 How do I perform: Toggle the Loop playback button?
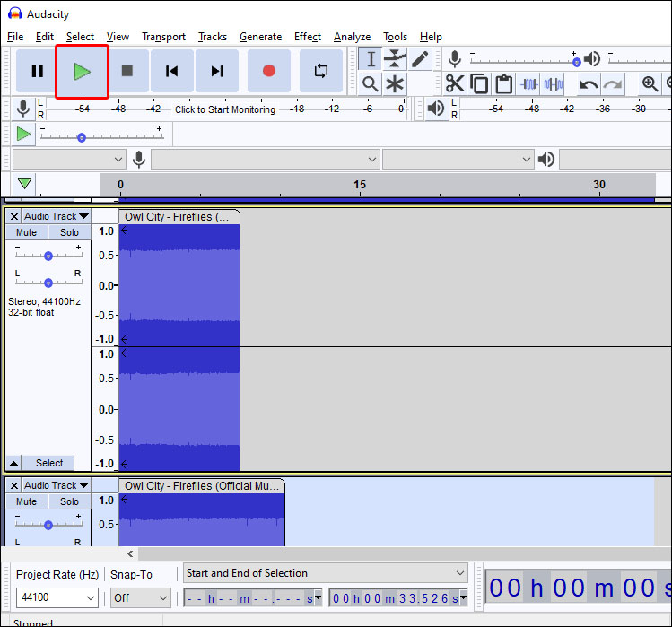321,71
